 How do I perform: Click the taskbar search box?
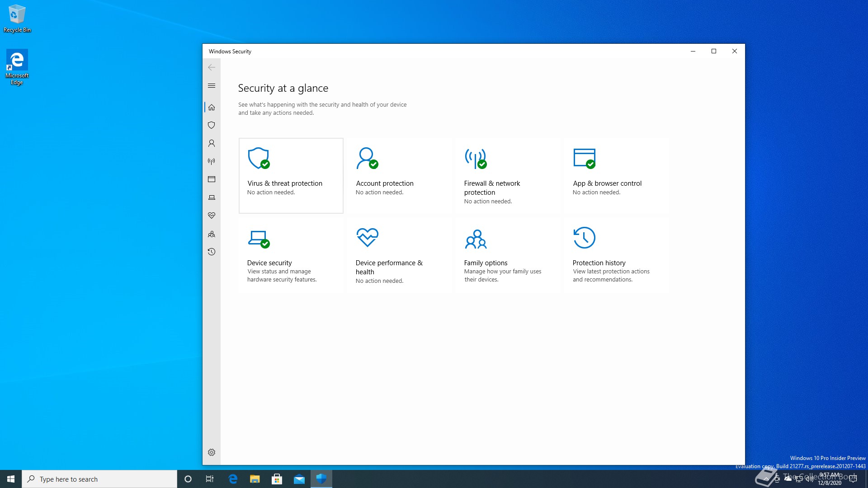[x=99, y=479]
